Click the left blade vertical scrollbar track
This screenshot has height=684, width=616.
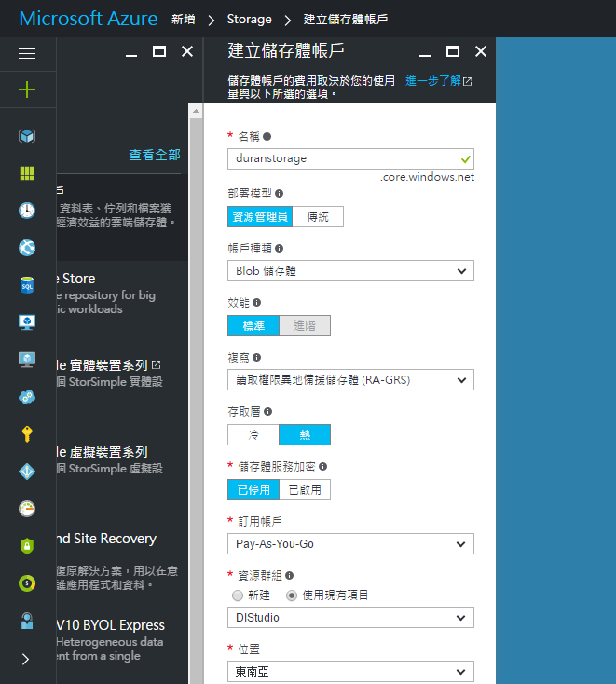(196, 401)
